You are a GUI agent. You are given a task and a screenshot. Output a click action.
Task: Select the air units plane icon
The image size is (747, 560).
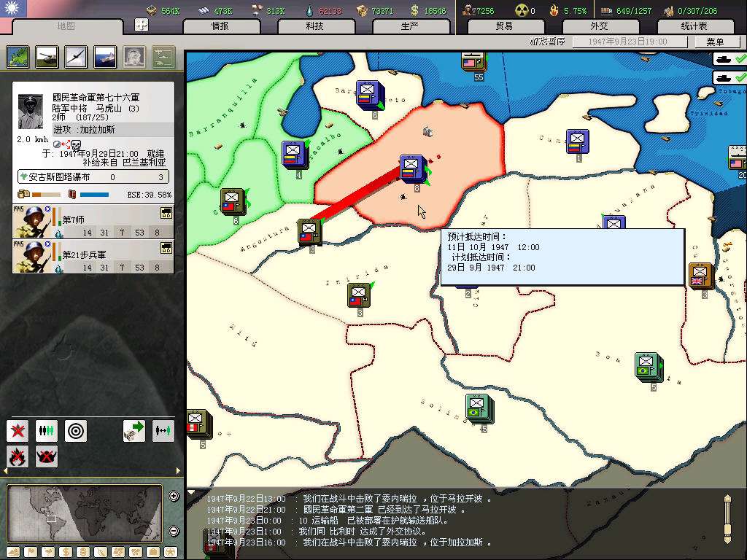pyautogui.click(x=75, y=58)
